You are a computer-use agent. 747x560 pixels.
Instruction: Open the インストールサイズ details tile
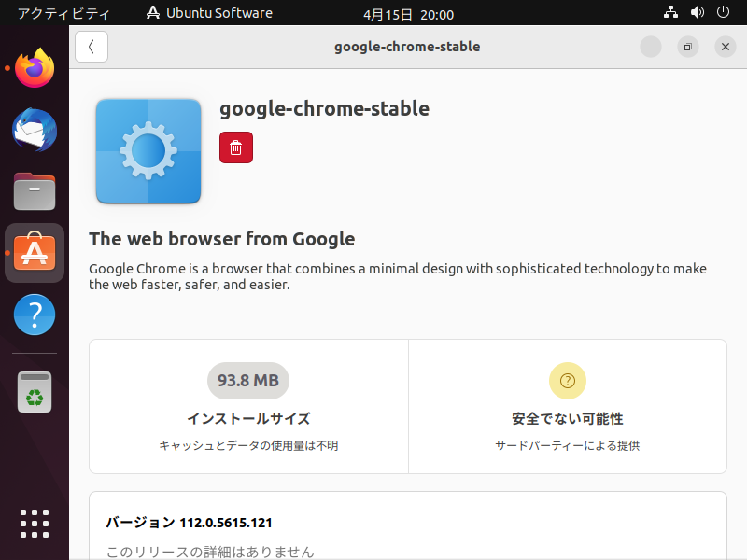click(x=248, y=407)
